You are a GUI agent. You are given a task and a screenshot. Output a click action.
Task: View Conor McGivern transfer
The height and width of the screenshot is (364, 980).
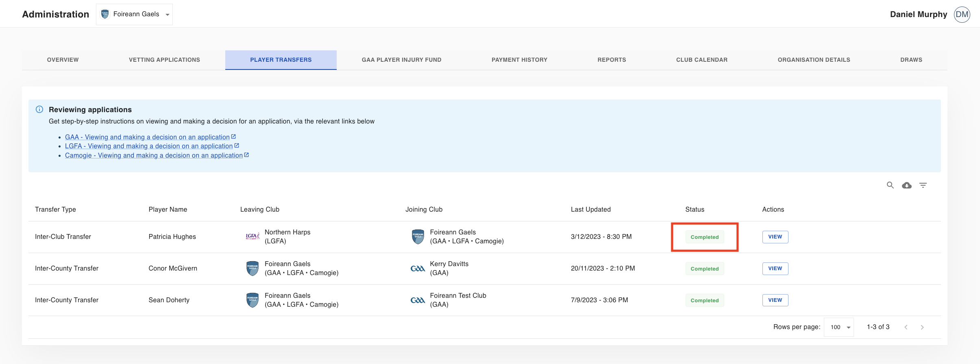tap(775, 269)
